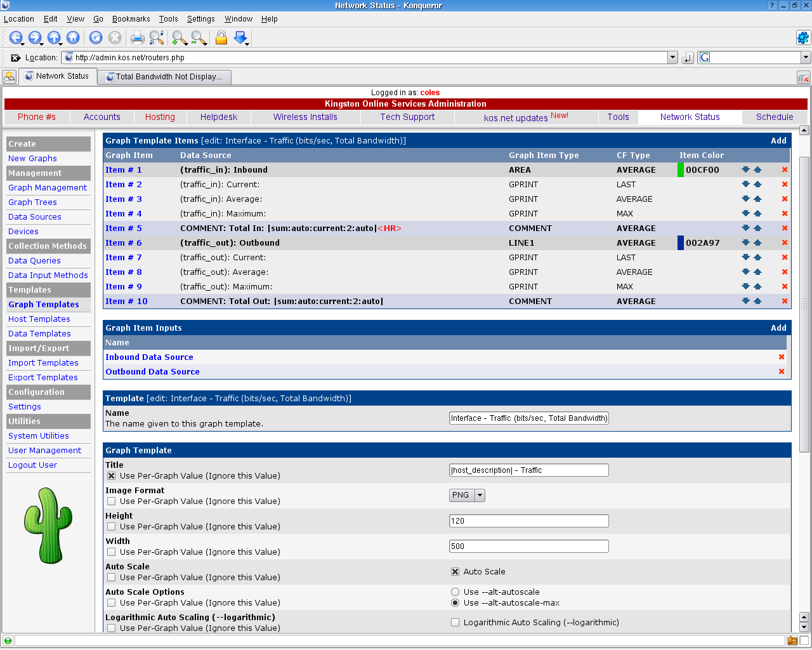Open the Location menu
The width and height of the screenshot is (812, 650).
(x=19, y=19)
